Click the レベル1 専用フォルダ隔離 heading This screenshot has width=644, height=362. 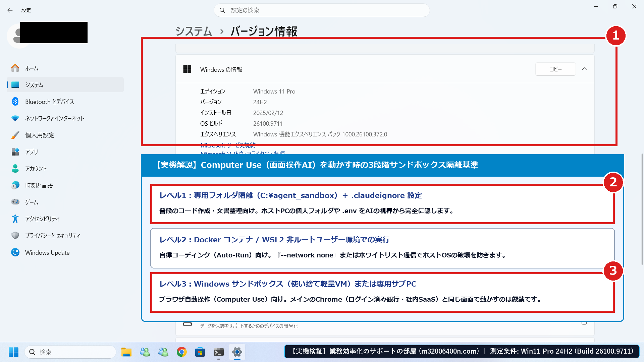coord(290,195)
